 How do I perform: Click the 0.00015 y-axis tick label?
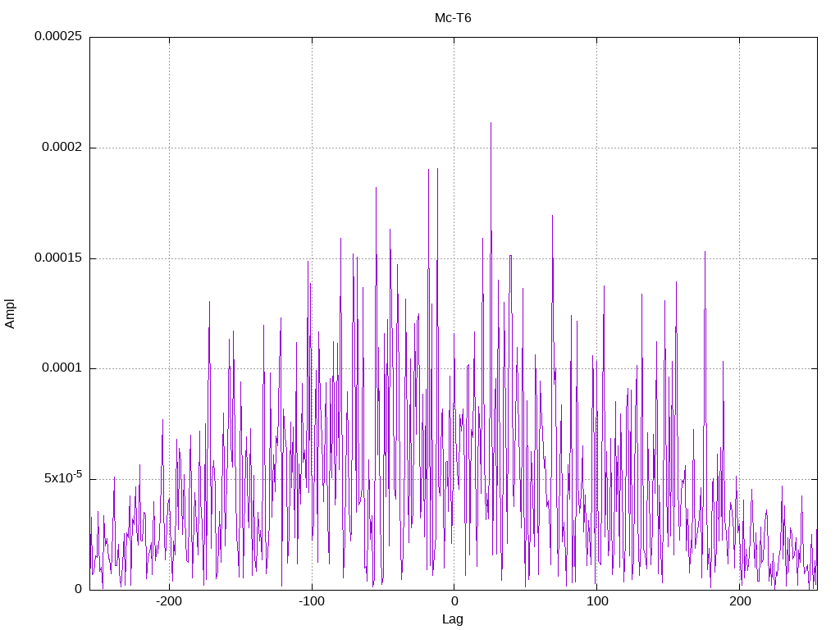(58, 258)
